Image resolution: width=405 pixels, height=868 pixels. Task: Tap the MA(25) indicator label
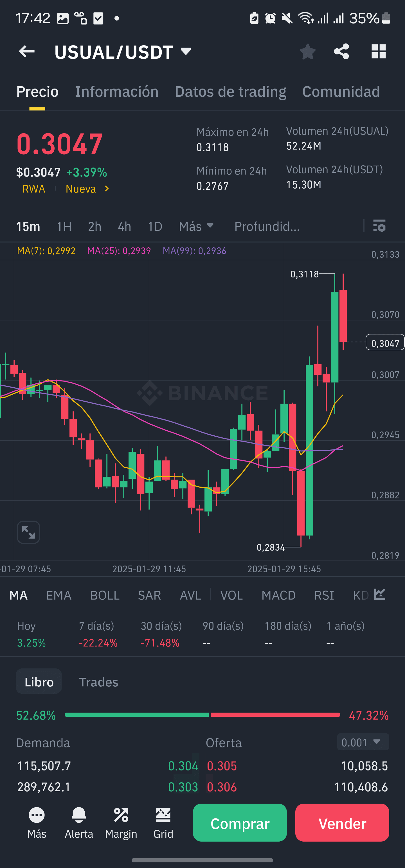[119, 251]
